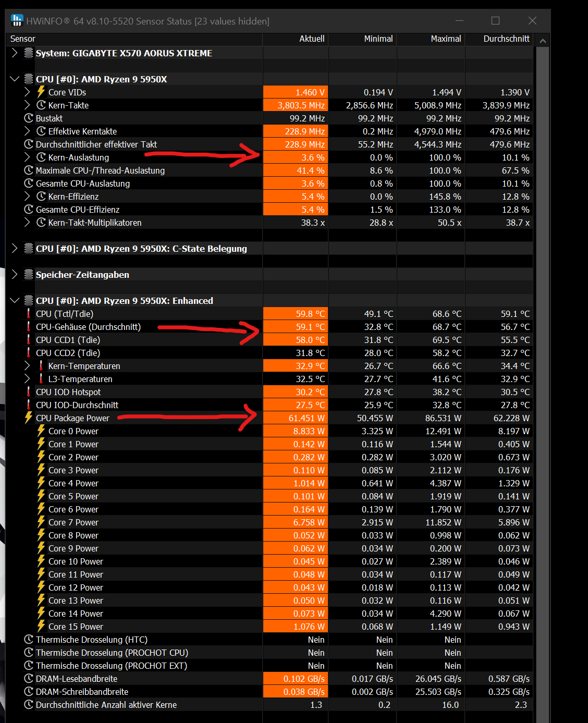Click the clock icon beside Maximale CPU-/Thread-Auslastung

coord(29,170)
